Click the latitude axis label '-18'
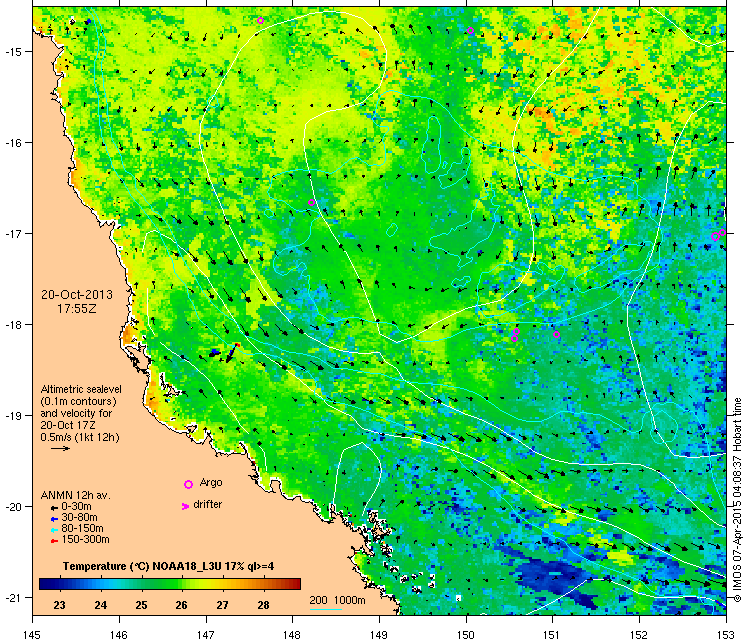 click(12, 324)
